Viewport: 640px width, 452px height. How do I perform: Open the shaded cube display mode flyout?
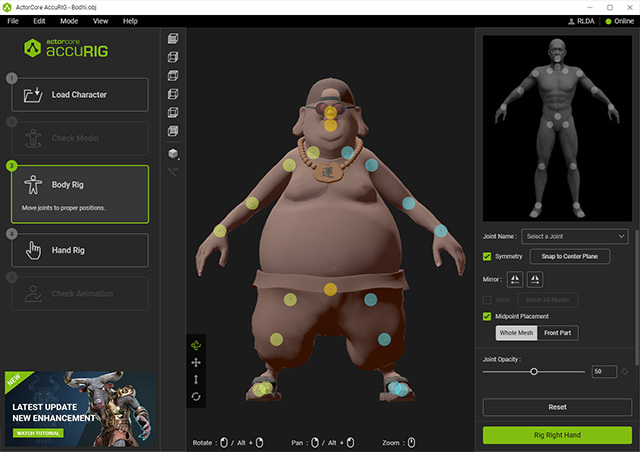(181, 158)
